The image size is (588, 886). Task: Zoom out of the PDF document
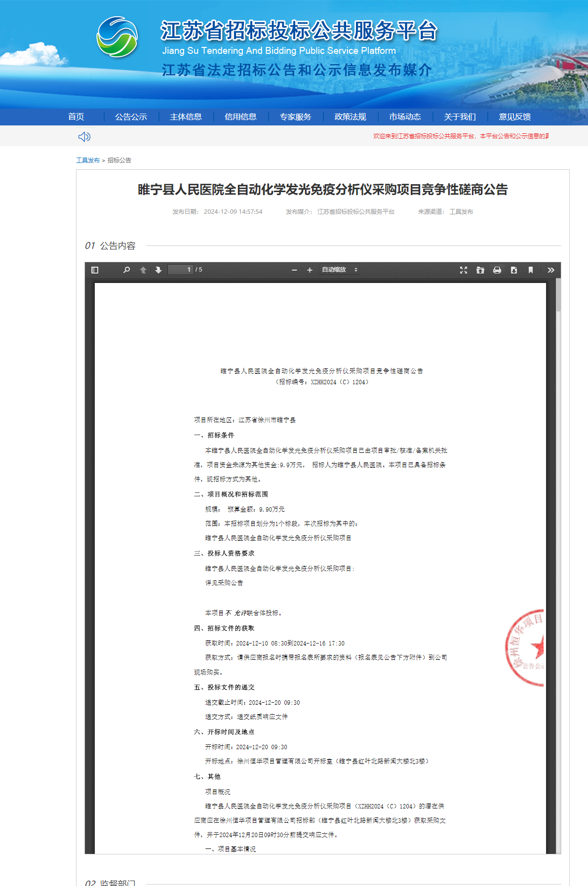pyautogui.click(x=295, y=270)
